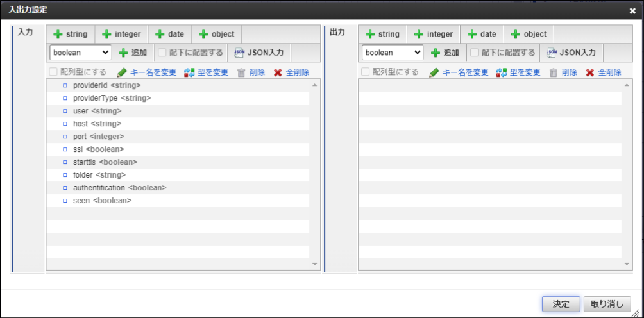Select the seen <boolean> row
This screenshot has height=318, width=644.
click(x=178, y=201)
